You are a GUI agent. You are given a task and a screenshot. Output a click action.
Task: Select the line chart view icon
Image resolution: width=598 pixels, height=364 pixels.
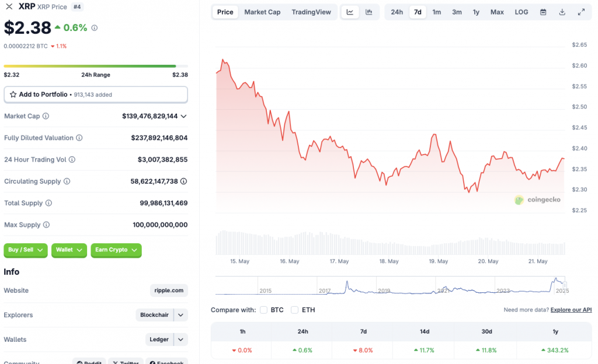pos(350,12)
